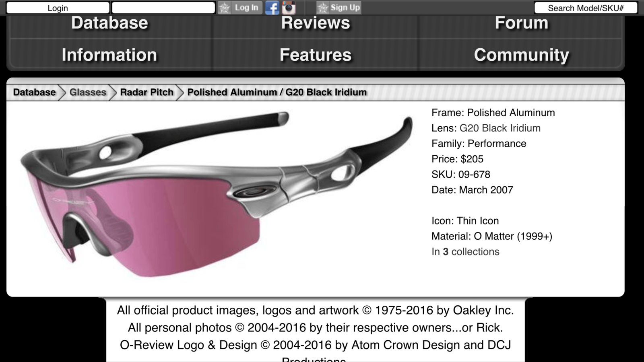Image resolution: width=644 pixels, height=362 pixels.
Task: Open the Reviews menu
Action: 316,23
